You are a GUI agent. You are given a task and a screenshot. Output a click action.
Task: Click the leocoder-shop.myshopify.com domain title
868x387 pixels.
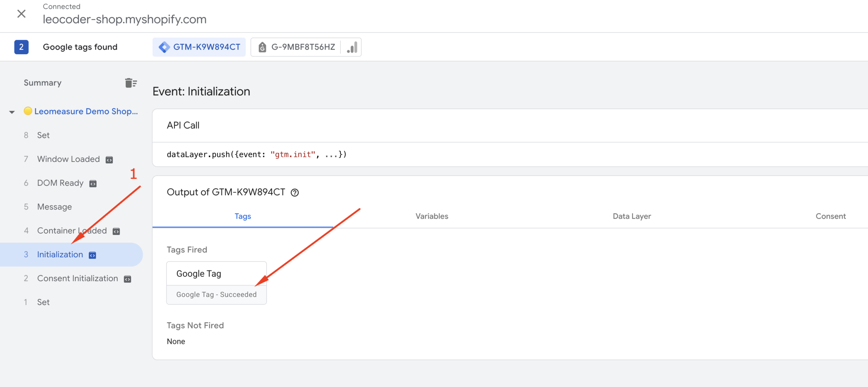124,19
